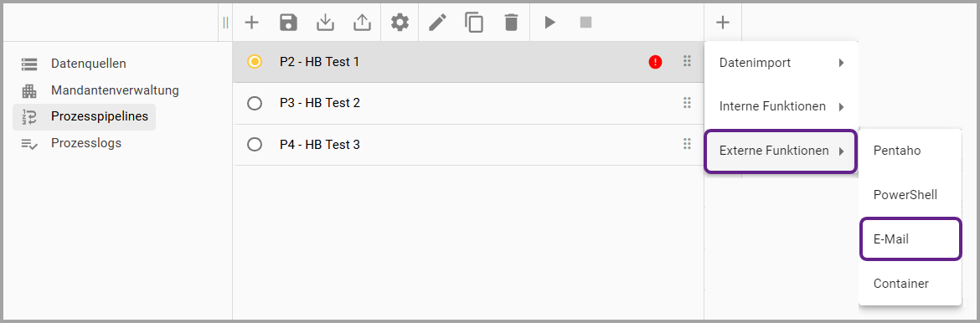Image resolution: width=980 pixels, height=323 pixels.
Task: Choose PowerShell from the submenu
Action: 910,195
